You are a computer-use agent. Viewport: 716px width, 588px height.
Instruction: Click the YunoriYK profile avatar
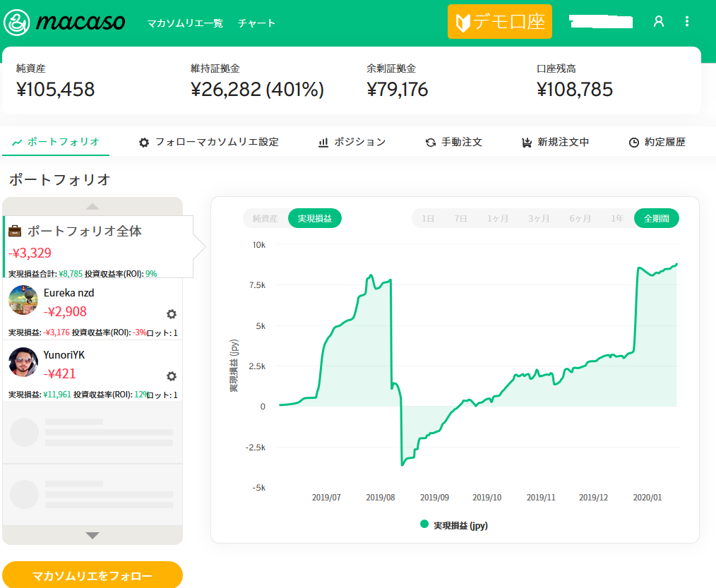(x=23, y=362)
